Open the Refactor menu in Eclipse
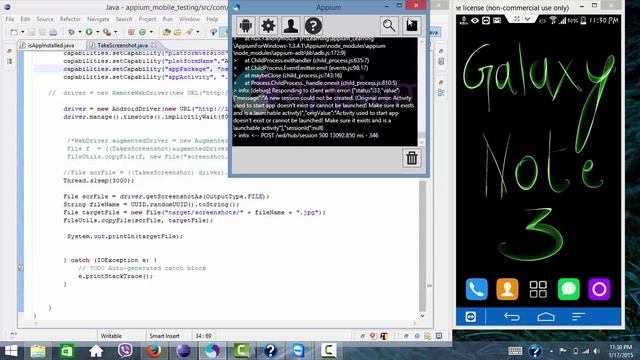 pos(70,19)
